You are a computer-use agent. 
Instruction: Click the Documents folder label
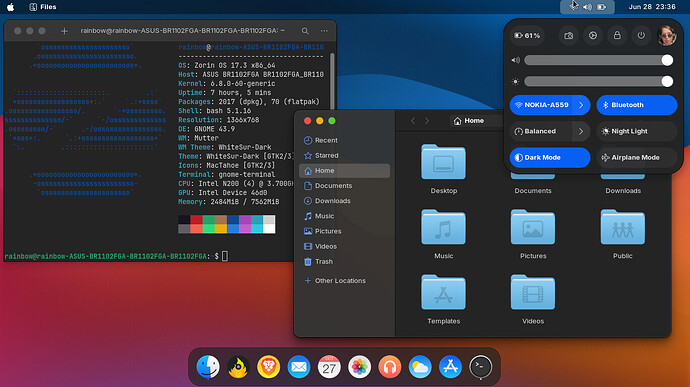(533, 191)
